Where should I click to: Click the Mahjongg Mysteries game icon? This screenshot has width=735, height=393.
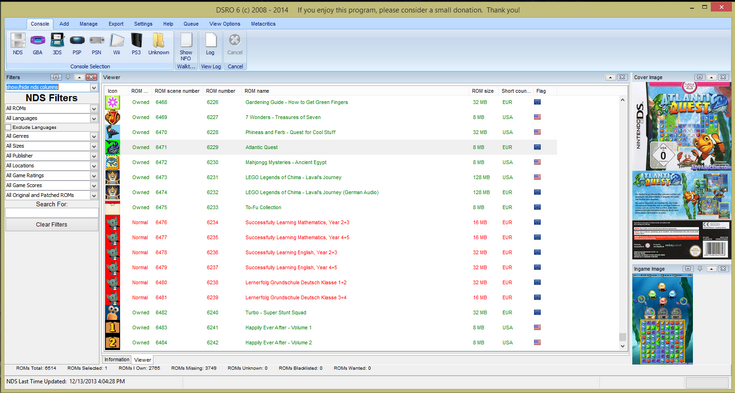click(112, 162)
